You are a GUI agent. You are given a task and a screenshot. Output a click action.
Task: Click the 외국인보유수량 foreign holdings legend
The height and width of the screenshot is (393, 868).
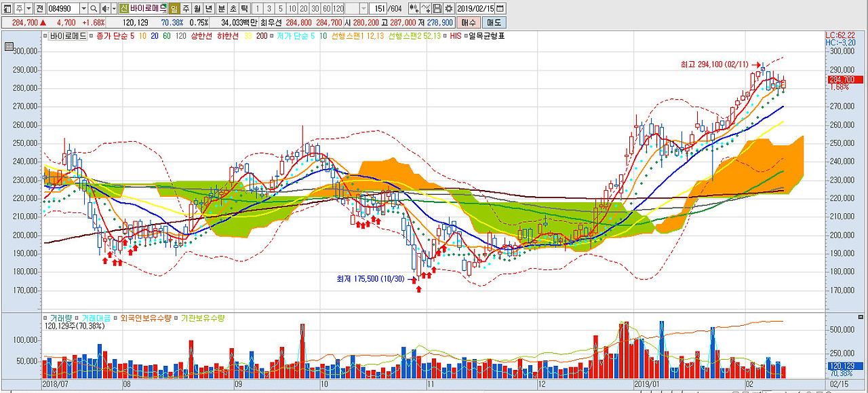146,318
